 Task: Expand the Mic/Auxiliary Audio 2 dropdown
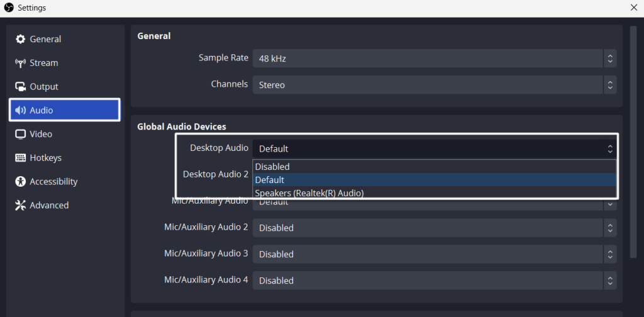click(434, 228)
